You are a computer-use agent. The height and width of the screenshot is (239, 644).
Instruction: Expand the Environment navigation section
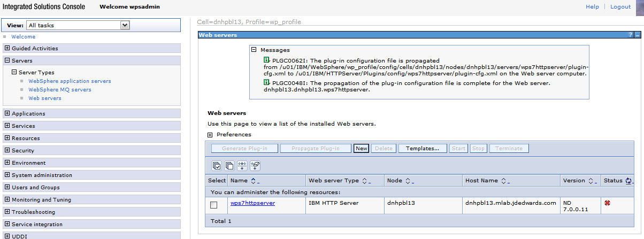coord(7,163)
